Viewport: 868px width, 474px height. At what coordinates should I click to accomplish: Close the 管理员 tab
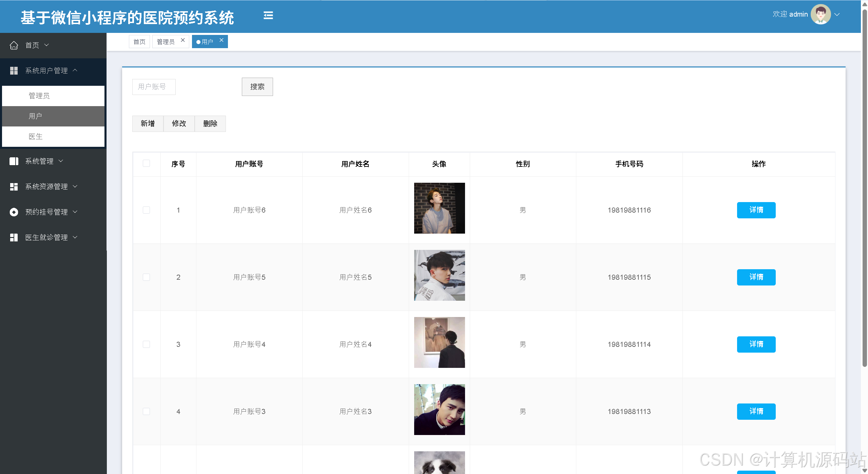tap(183, 40)
